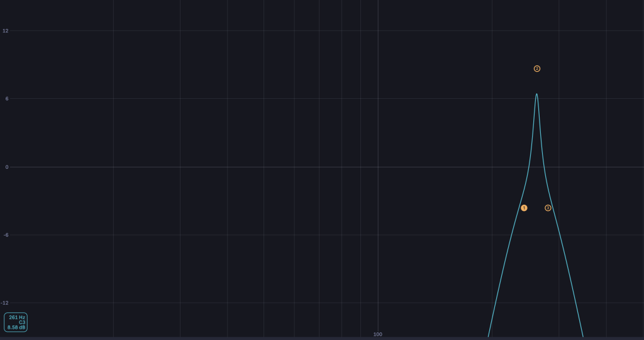Click the 0 dB axis label
The height and width of the screenshot is (340, 644).
pyautogui.click(x=6, y=167)
